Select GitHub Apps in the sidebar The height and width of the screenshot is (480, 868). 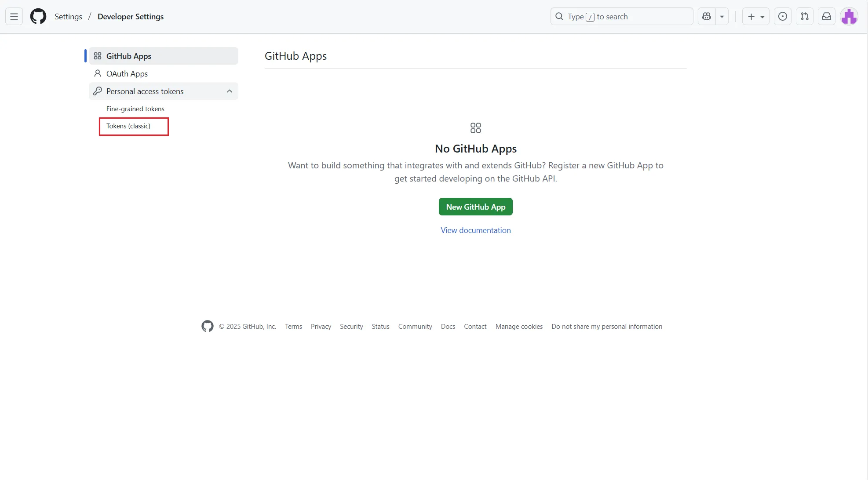point(128,56)
